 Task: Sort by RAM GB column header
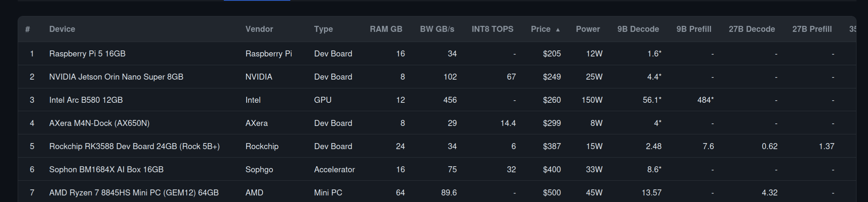click(x=386, y=29)
